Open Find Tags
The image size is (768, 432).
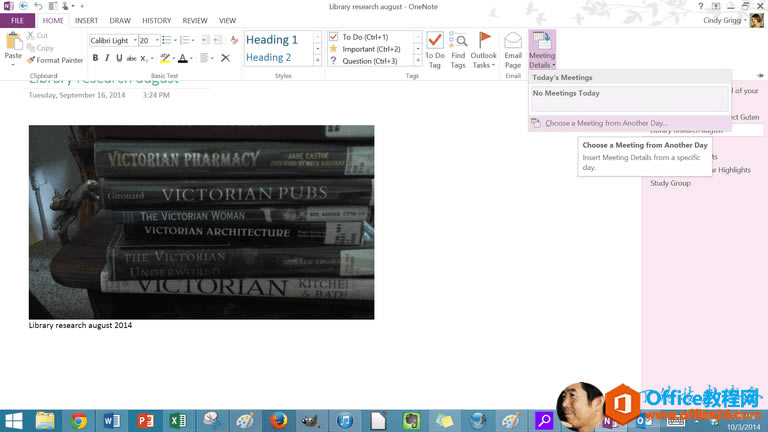point(458,50)
